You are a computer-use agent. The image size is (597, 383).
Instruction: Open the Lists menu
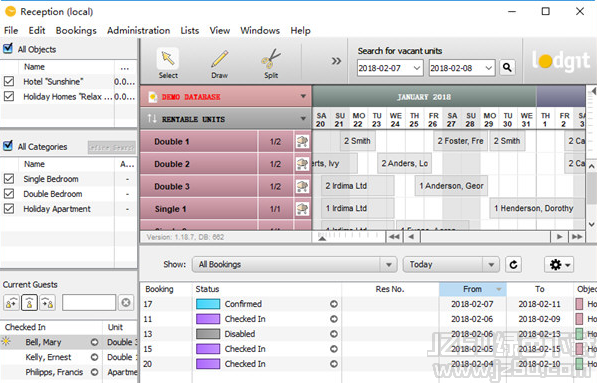pyautogui.click(x=190, y=30)
